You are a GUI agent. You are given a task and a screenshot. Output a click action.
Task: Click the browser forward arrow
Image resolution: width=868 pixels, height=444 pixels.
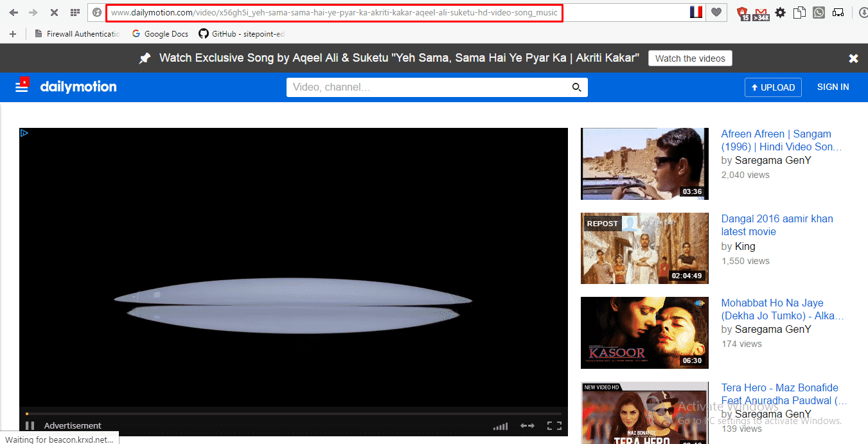(33, 13)
